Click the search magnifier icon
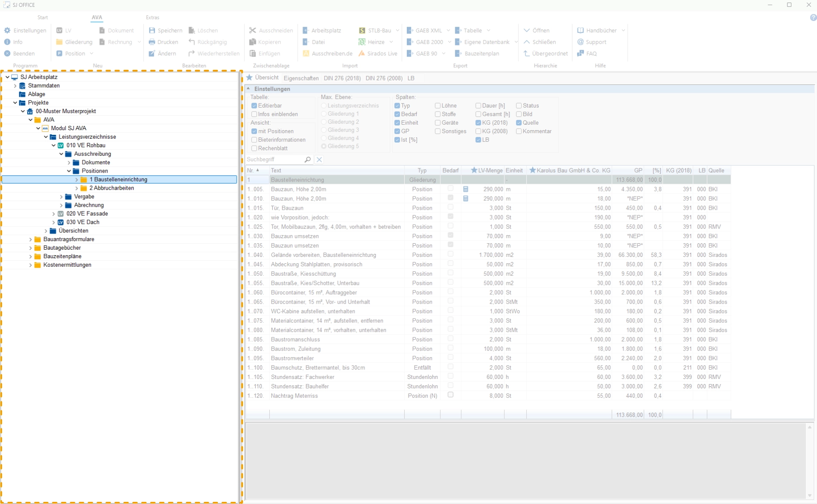This screenshot has width=817, height=504. click(308, 159)
